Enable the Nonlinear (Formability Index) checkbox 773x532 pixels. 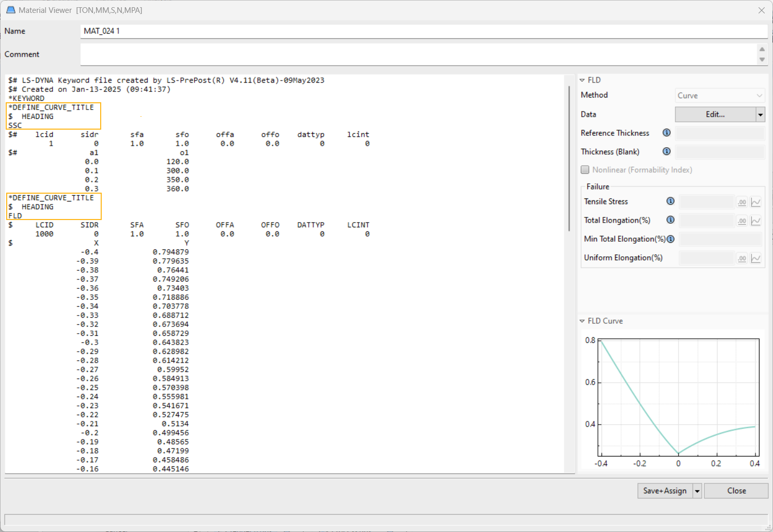coord(585,169)
